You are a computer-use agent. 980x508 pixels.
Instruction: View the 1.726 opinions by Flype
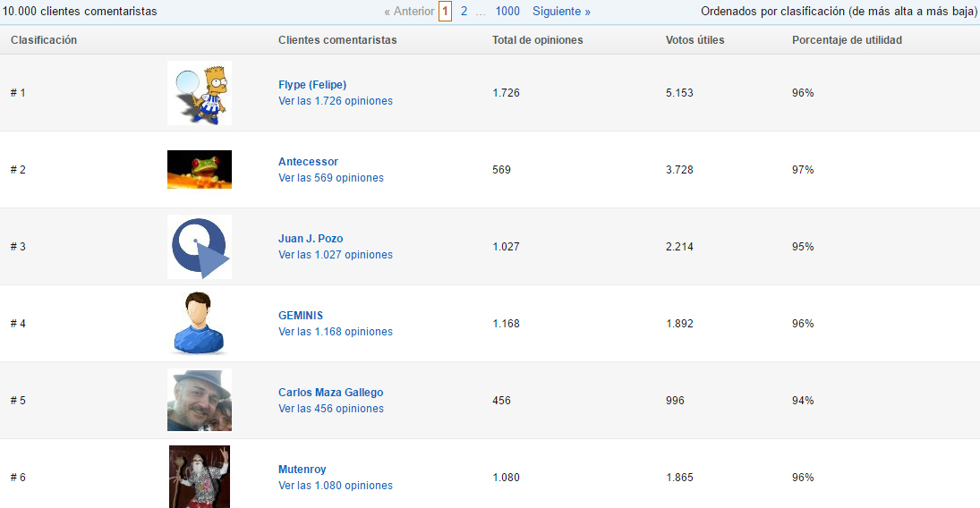click(335, 101)
